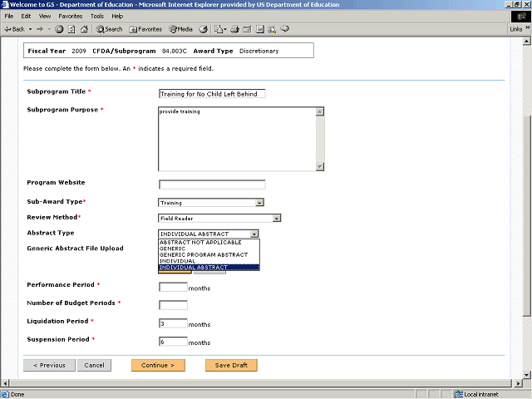
Task: Click the Discretionary award type text
Action: click(259, 51)
